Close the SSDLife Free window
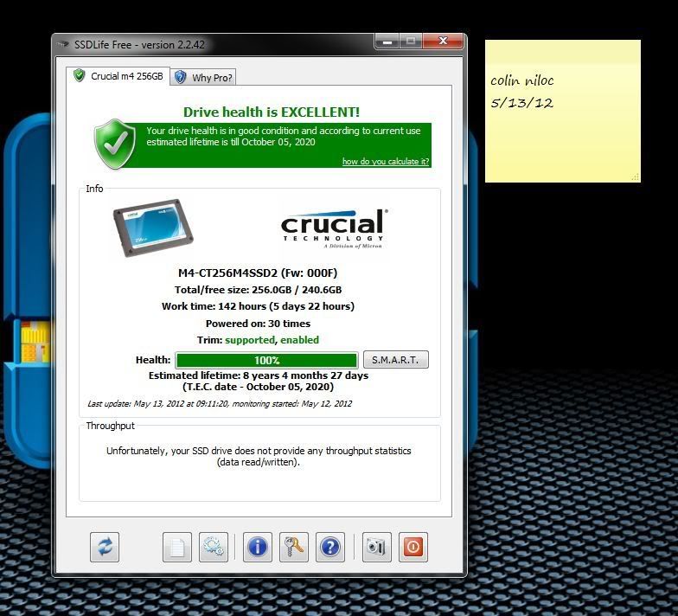 coord(443,42)
